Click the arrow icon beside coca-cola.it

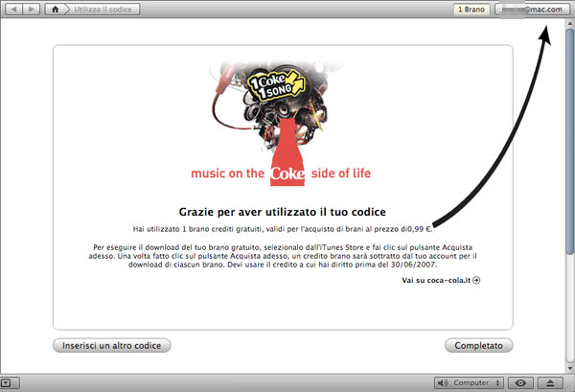pos(476,280)
